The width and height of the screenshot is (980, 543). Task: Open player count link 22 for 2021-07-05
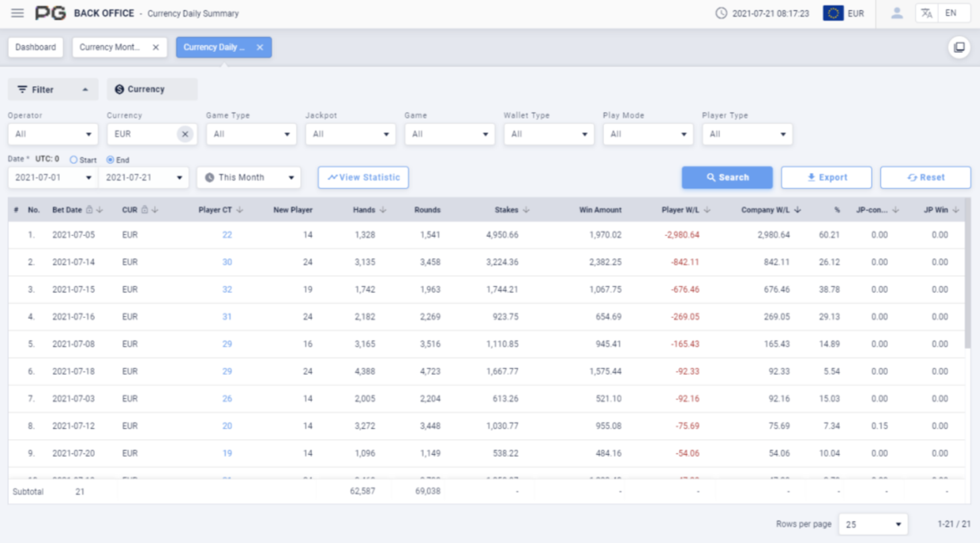227,235
